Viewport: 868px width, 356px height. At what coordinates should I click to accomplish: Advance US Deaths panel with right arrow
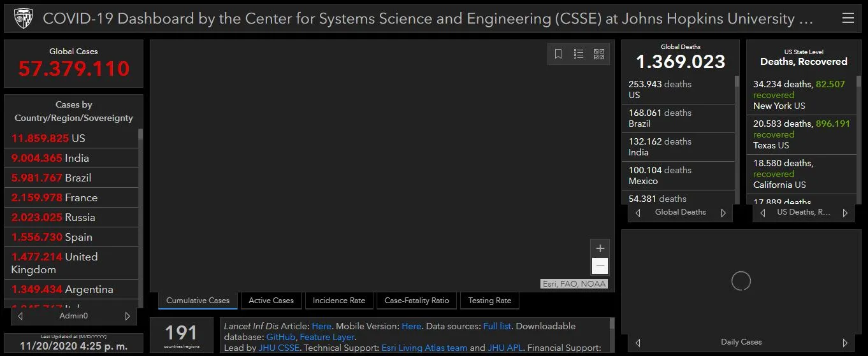(x=845, y=213)
